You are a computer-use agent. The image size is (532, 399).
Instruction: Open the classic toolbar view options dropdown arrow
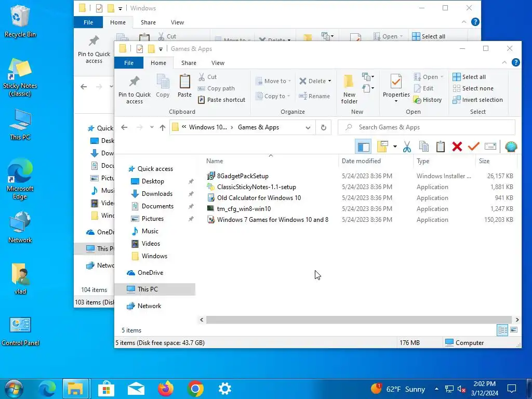(x=395, y=147)
